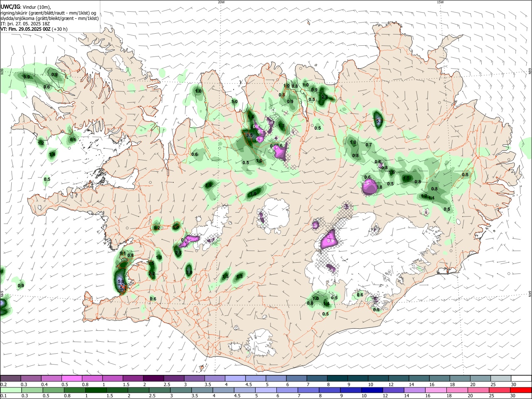The height and width of the screenshot is (399, 532).
Task: Click upper legend magenta swatch between 1 and 1.5
Action: pyautogui.click(x=113, y=378)
